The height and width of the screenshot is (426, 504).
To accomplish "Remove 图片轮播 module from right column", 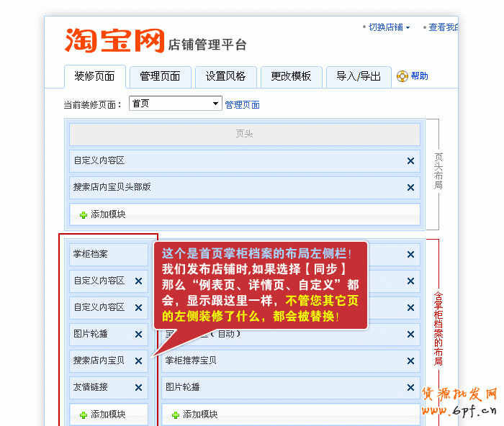I will click(410, 388).
